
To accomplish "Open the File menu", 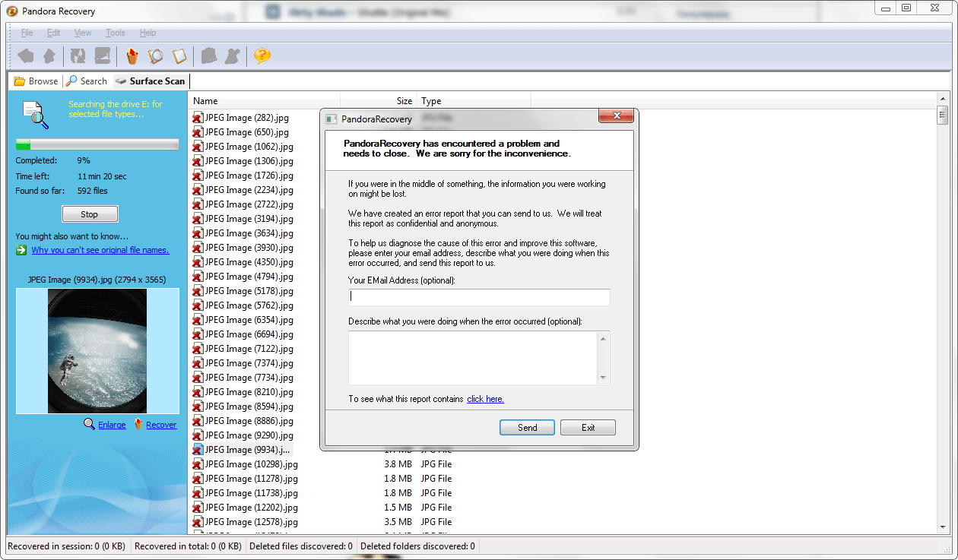I will point(27,33).
